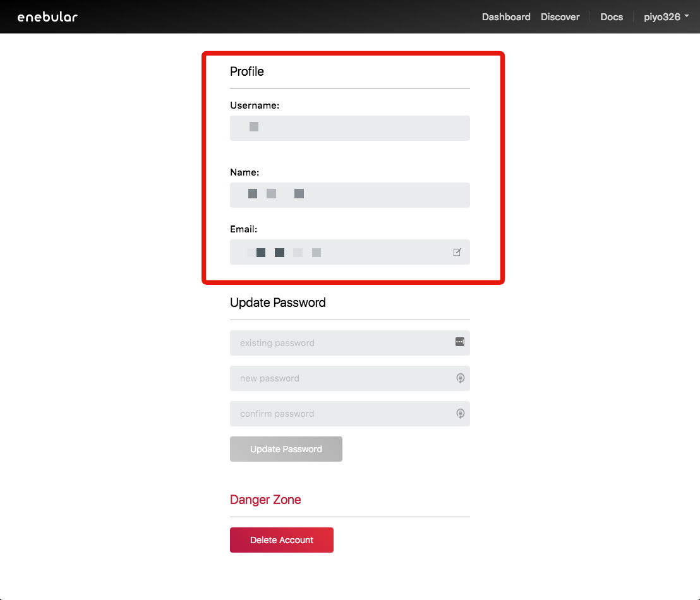Open Dashboard from the top navigation
Screen dimensions: 700x600
506,17
